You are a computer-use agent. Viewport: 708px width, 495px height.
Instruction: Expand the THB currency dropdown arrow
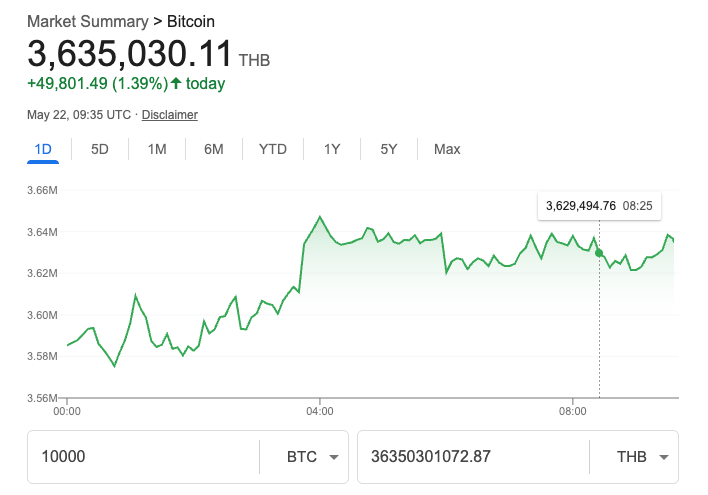coord(664,457)
